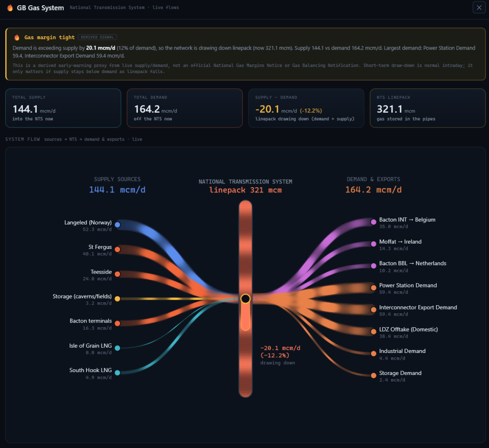This screenshot has width=489, height=448.
Task: Click the DERIVED SIGNAL badge
Action: [97, 37]
